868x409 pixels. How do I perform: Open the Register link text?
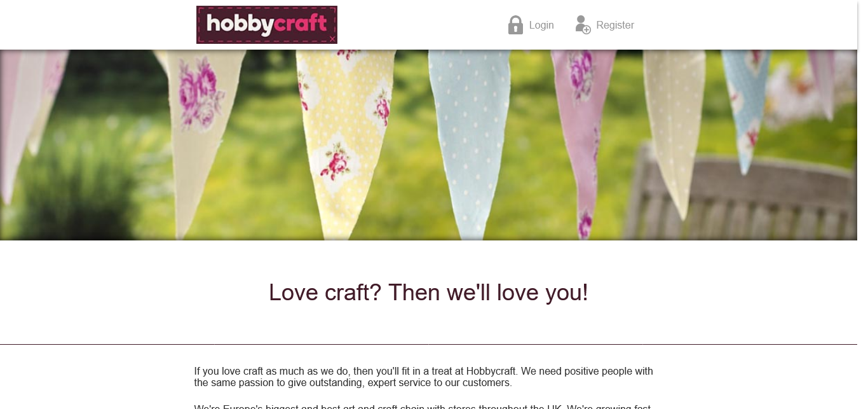615,25
